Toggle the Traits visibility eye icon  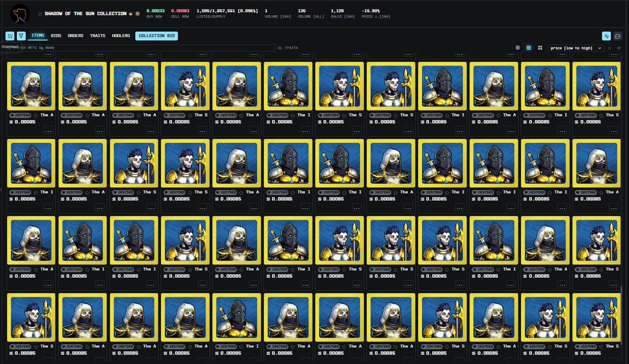point(280,48)
